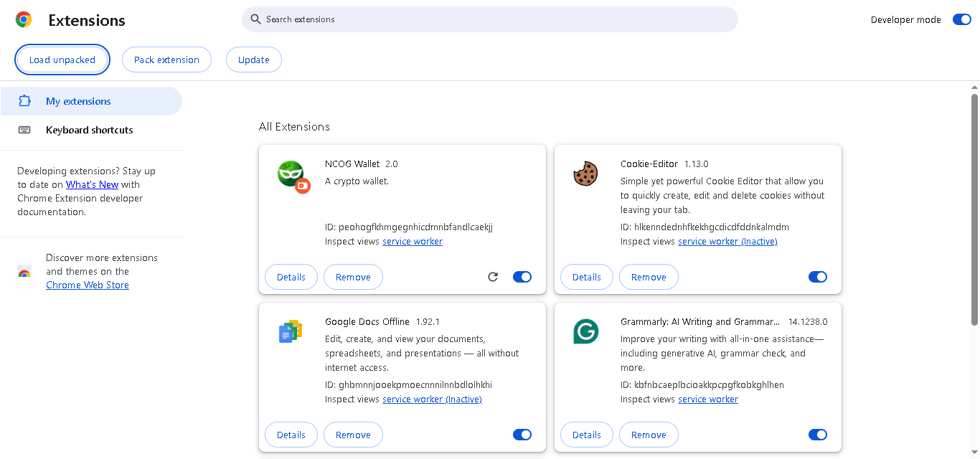The height and width of the screenshot is (459, 980).
Task: Click the Cookie-Editor ID text
Action: (705, 227)
